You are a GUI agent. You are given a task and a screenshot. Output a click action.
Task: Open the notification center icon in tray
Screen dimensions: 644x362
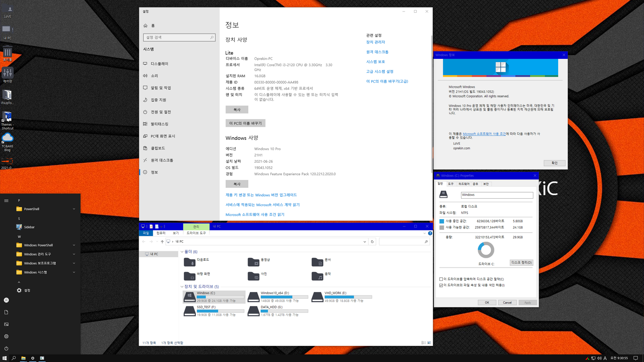(x=636, y=358)
